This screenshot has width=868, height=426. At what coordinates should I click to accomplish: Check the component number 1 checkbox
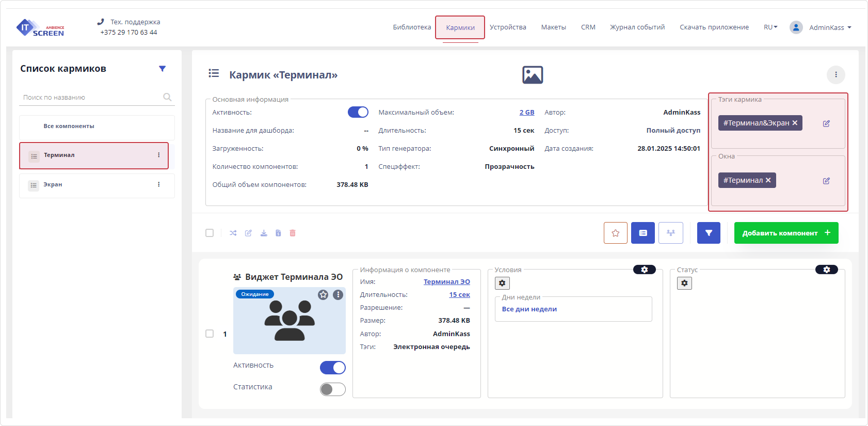pyautogui.click(x=210, y=334)
